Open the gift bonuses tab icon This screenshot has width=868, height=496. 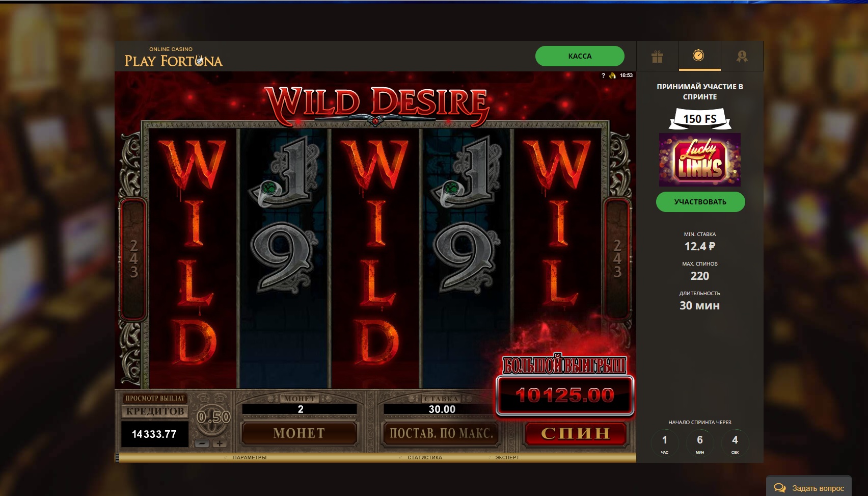coord(657,56)
